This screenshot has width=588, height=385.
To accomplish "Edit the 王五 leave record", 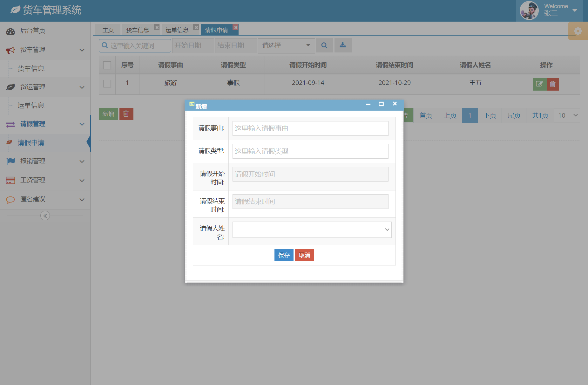I will (539, 84).
